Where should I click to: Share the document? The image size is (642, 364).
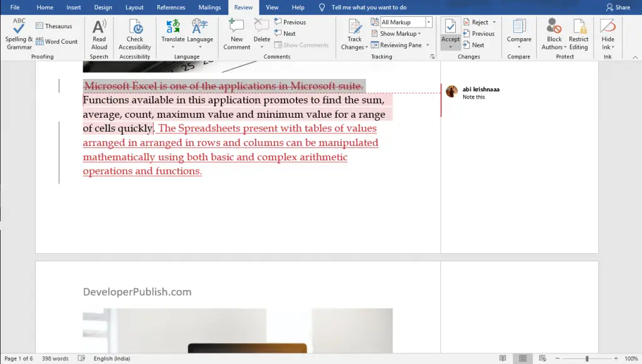[618, 8]
